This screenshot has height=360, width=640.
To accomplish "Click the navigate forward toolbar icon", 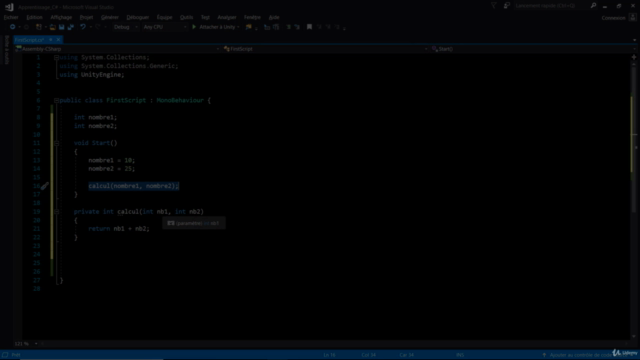I will click(x=27, y=27).
